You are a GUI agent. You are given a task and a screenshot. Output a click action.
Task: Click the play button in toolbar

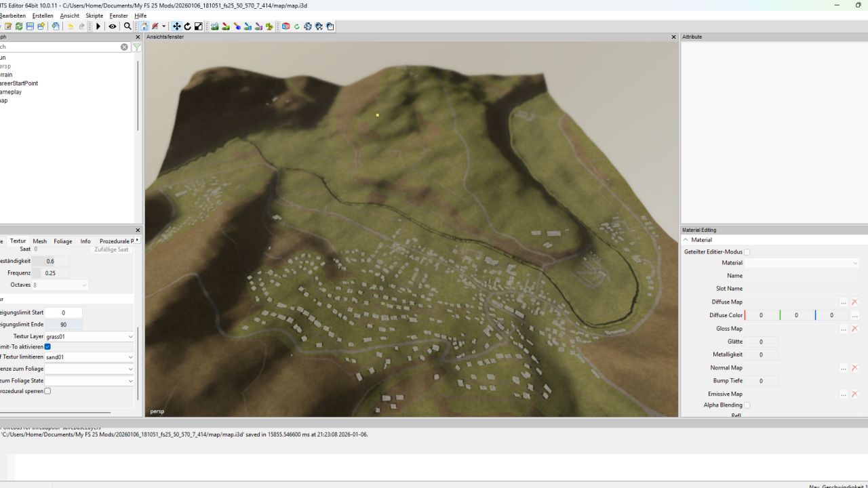point(98,26)
